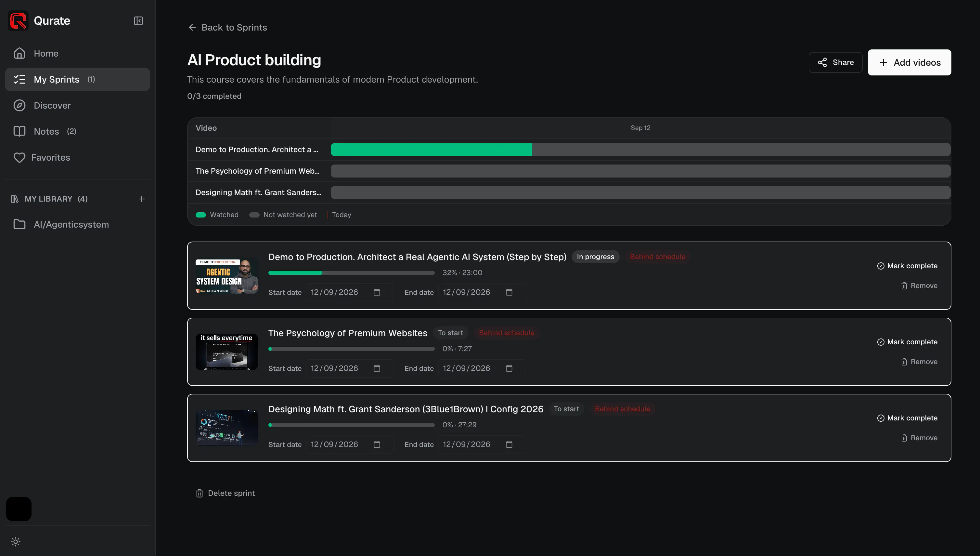Open the Agentic System Design video thumbnail
The height and width of the screenshot is (556, 980).
point(227,276)
